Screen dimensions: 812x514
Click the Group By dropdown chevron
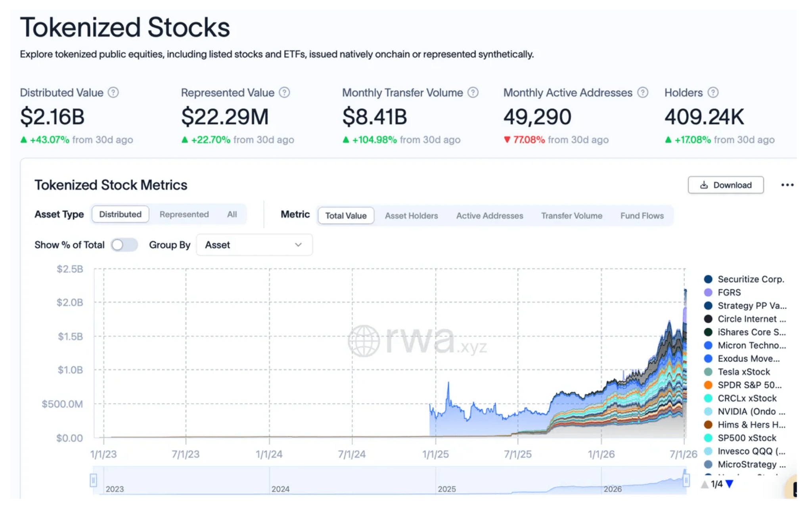[x=298, y=245]
